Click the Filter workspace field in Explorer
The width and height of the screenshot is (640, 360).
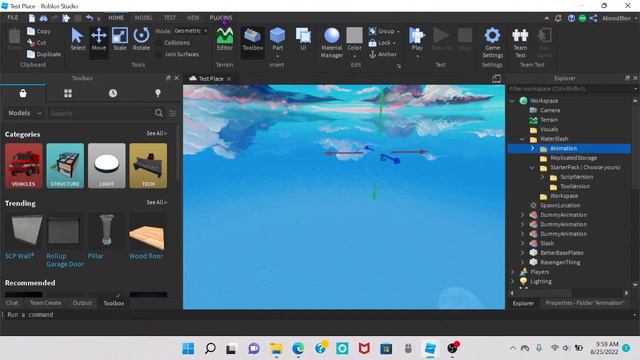coord(570,89)
